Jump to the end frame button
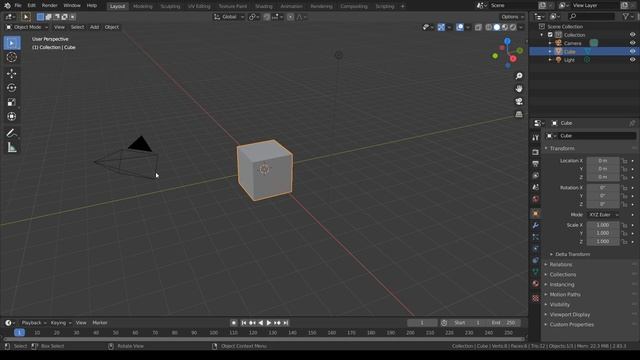640x360 pixels. click(286, 323)
